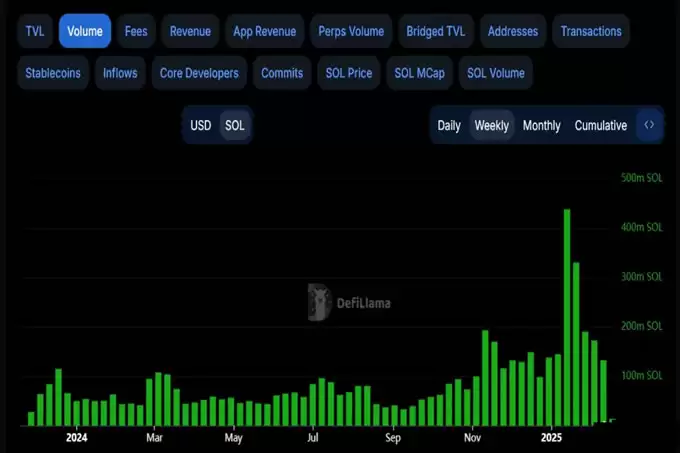The height and width of the screenshot is (453, 680).
Task: Switch denomination to USD
Action: (200, 126)
